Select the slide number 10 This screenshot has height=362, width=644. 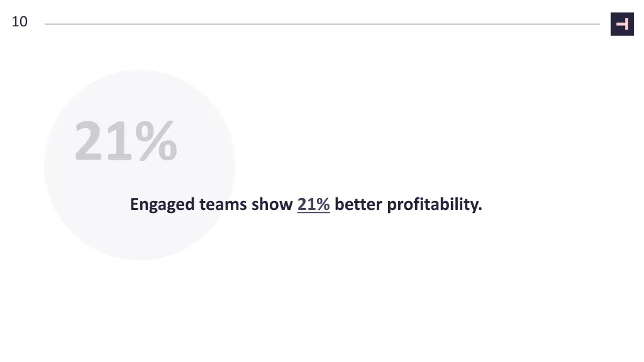pyautogui.click(x=19, y=22)
